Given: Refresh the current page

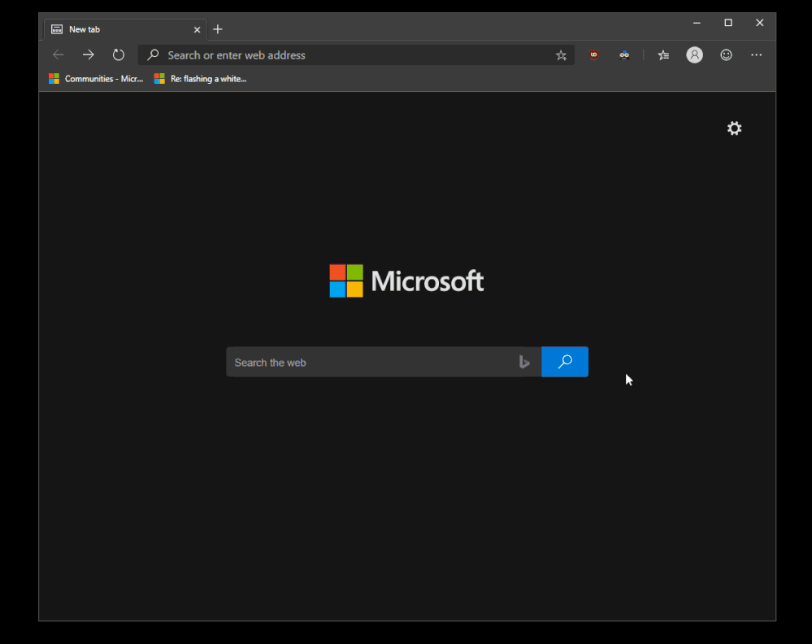Looking at the screenshot, I should [119, 55].
